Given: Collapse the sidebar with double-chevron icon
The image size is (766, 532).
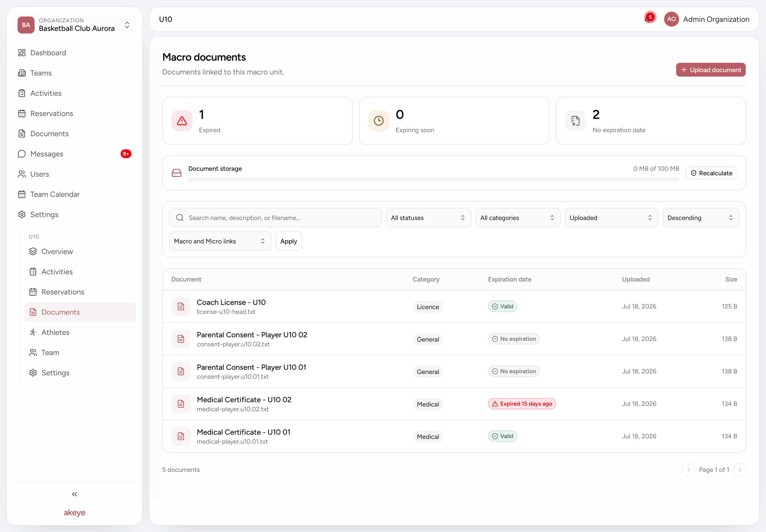Looking at the screenshot, I should (x=74, y=494).
